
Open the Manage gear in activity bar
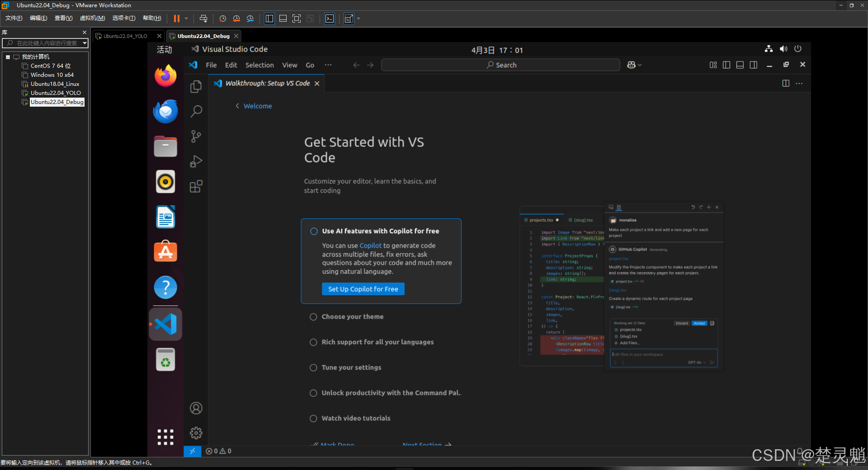(x=196, y=433)
